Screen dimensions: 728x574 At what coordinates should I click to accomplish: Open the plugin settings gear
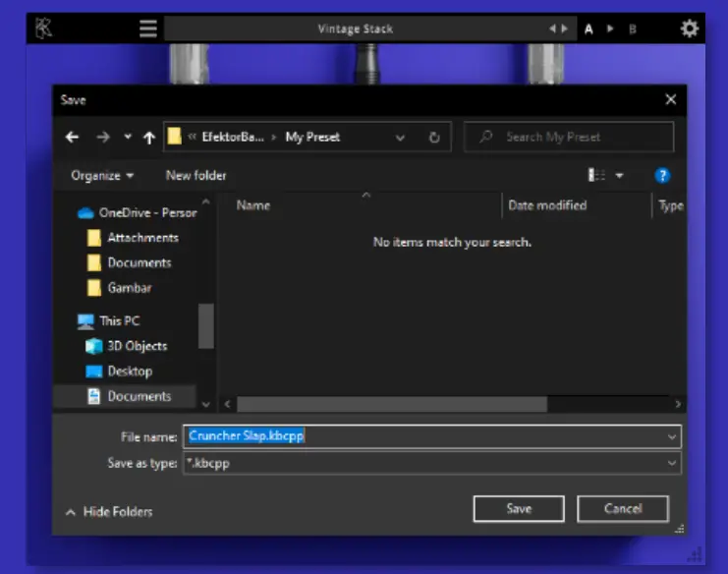(690, 29)
